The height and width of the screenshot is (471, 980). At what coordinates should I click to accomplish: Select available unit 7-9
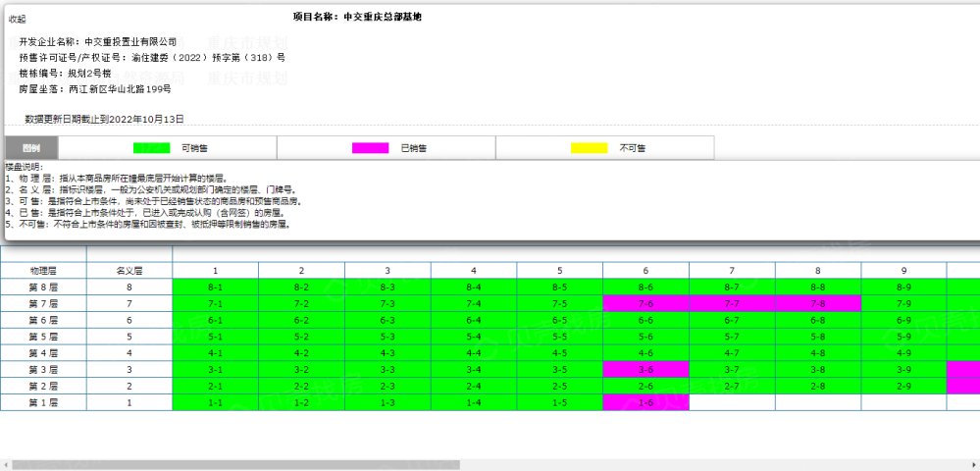click(903, 303)
